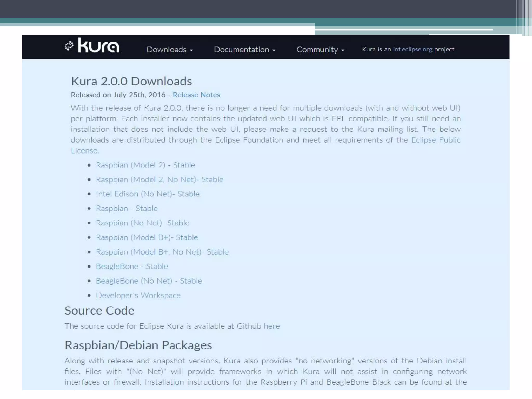Image resolution: width=532 pixels, height=399 pixels.
Task: Download Raspbian (Model 2, No Net) - Stable
Action: 159,179
